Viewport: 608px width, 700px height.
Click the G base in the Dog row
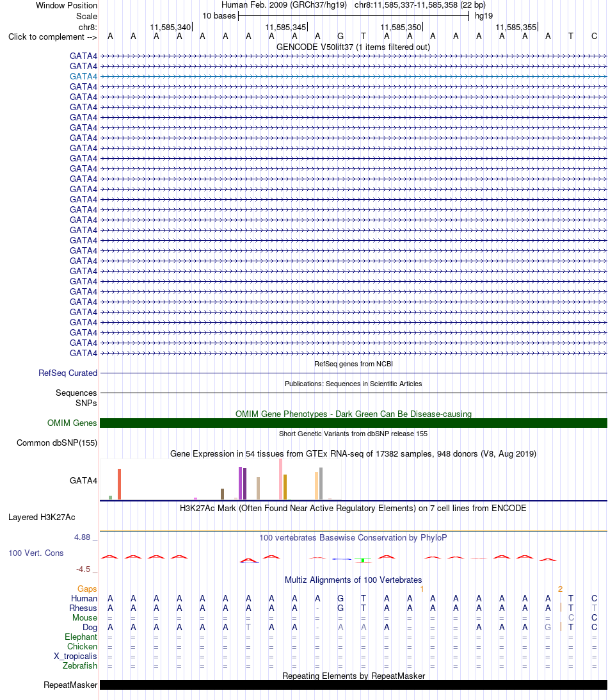point(548,627)
